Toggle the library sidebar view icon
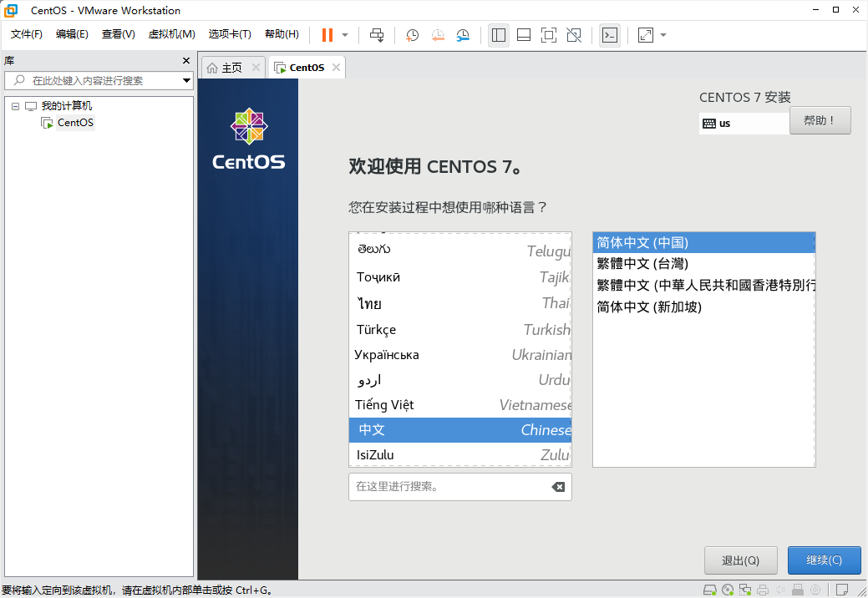868x598 pixels. pos(498,35)
